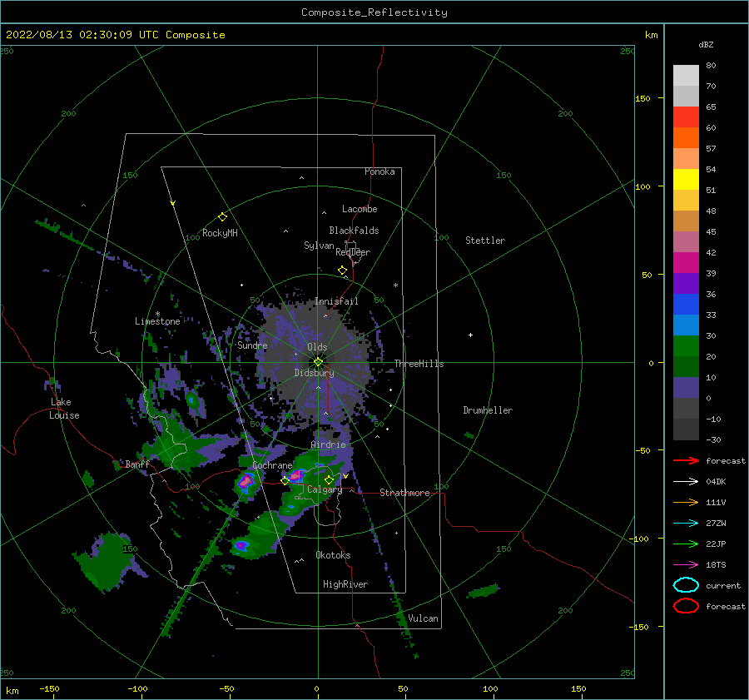Viewport: 749px width, 700px height.
Task: Select the yellow diamond marker above RockyMH
Action: click(222, 217)
